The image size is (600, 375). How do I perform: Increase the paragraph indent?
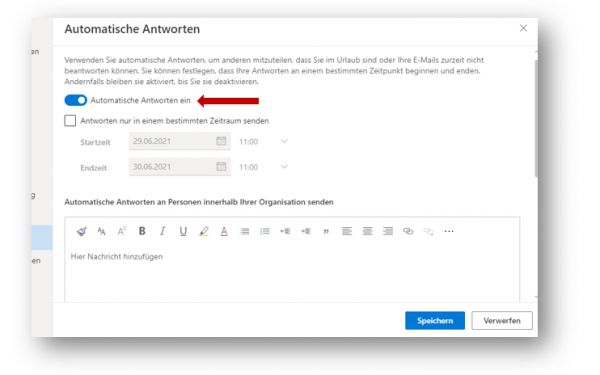click(306, 231)
